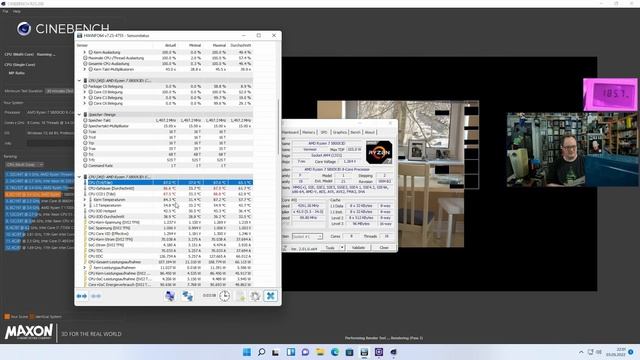The image size is (640, 360).
Task: Click the Ryzen logo in CPU-Z window
Action: (x=379, y=152)
